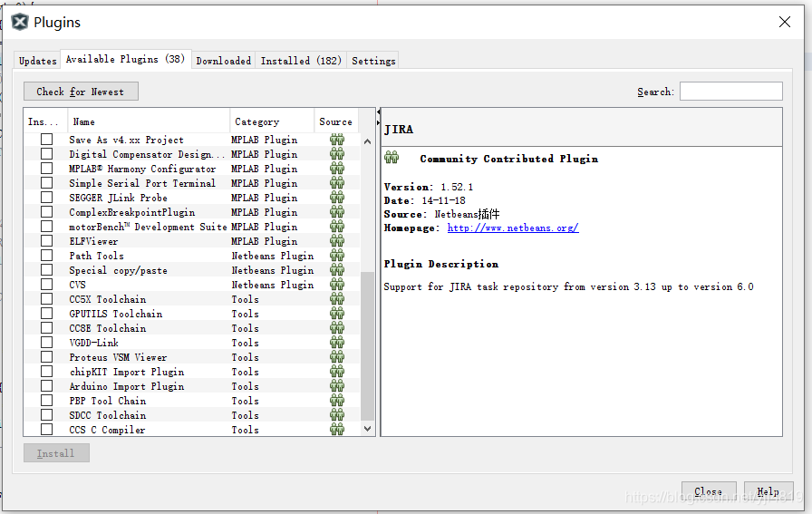Collapse details pane with the splitter arrow

378,122
